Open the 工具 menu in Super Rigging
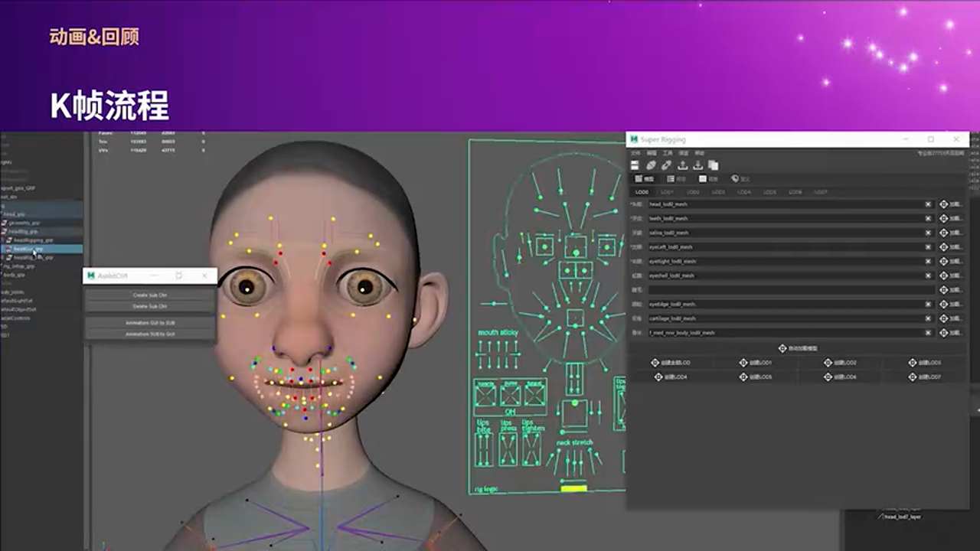Screen dimensions: 980x551 pyautogui.click(x=666, y=153)
